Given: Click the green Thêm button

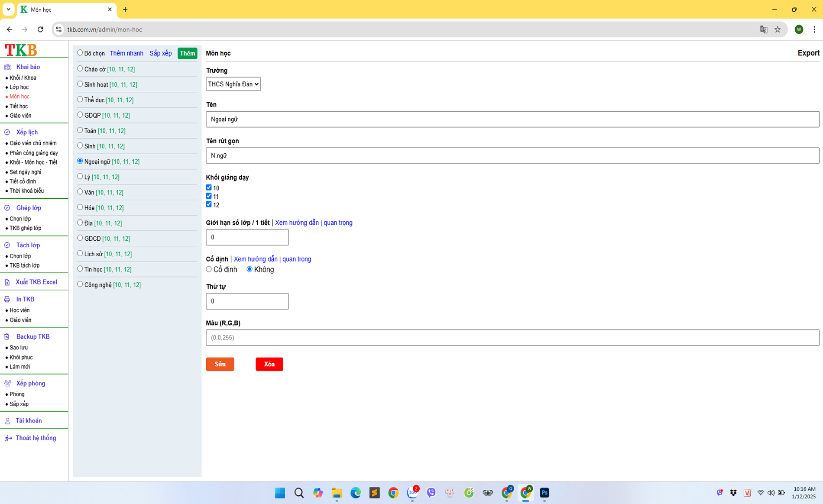Looking at the screenshot, I should 187,53.
